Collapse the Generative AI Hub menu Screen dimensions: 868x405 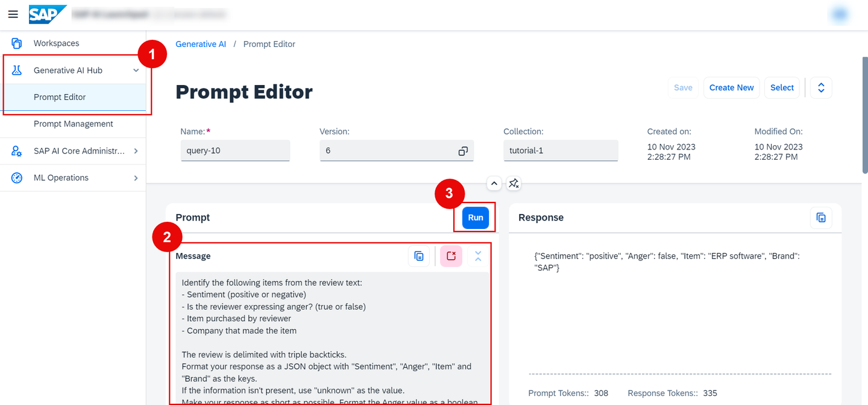(x=136, y=71)
